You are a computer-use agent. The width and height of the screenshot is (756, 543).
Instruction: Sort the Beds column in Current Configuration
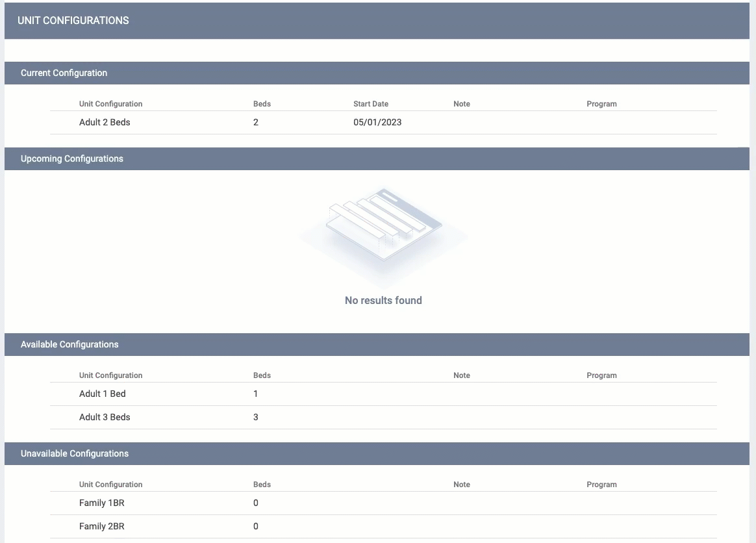pyautogui.click(x=262, y=104)
